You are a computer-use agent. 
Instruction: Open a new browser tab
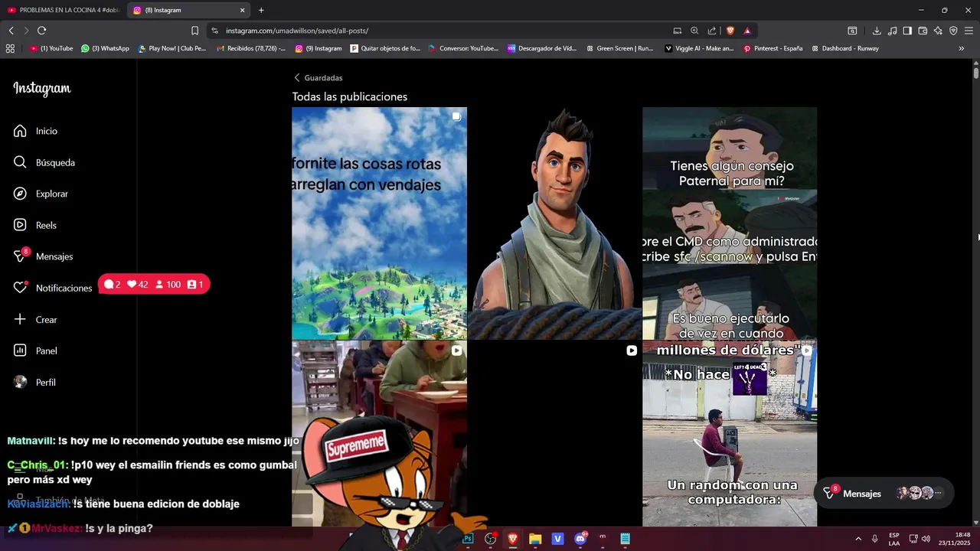click(x=261, y=10)
